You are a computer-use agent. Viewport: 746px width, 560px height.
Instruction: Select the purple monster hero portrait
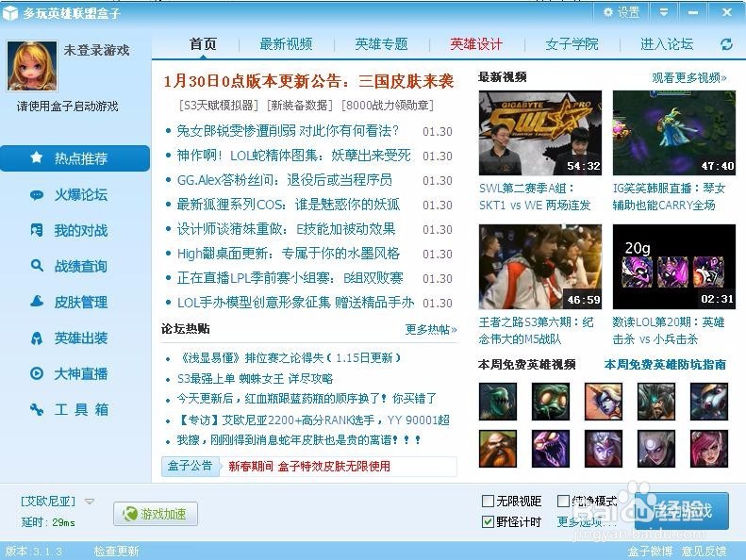pos(551,449)
